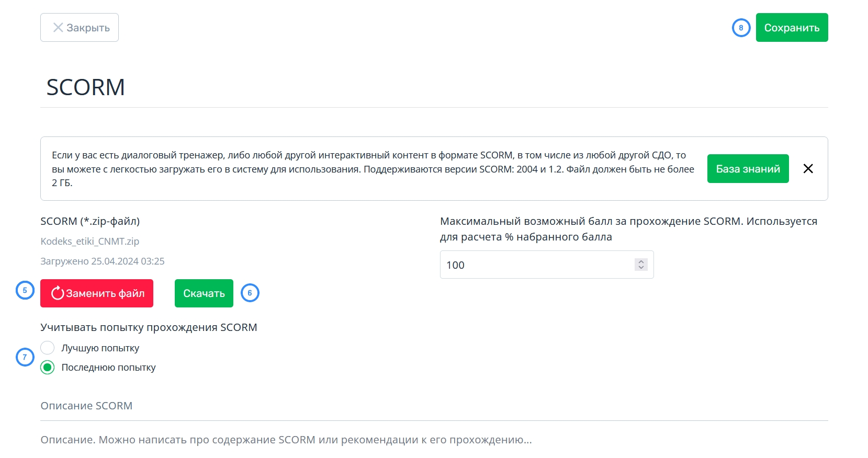
Task: Click the numbered marker 8 circle
Action: coord(741,28)
